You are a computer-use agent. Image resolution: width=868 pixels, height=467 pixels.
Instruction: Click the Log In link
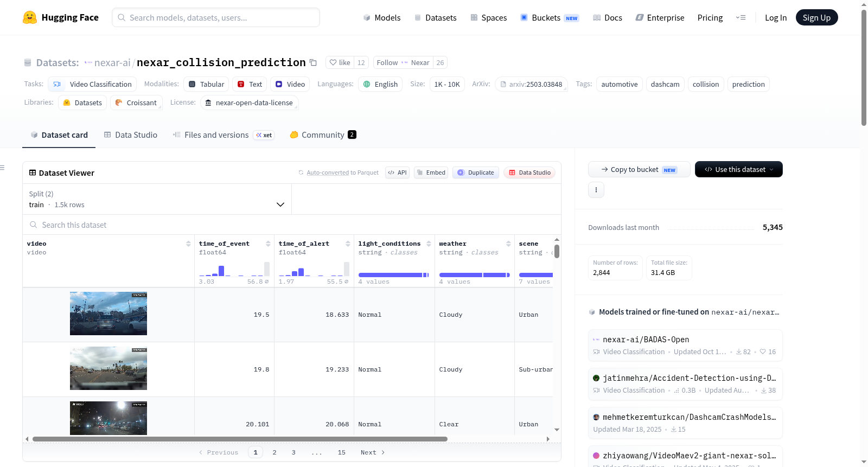[775, 17]
